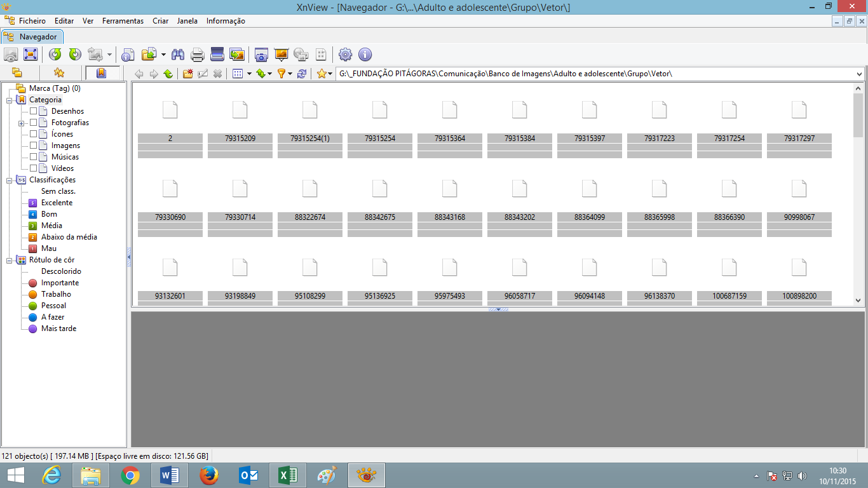Tick the Vídeos category checkbox

34,168
